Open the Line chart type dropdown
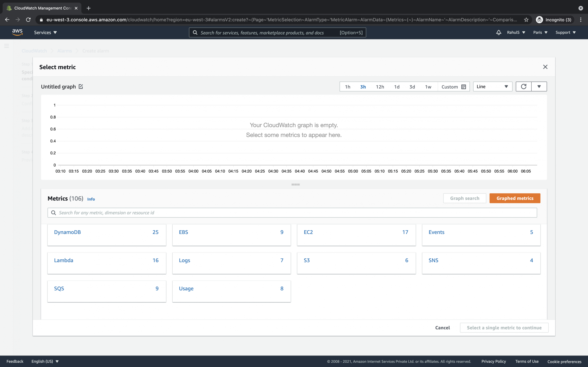The height and width of the screenshot is (367, 588). pos(492,86)
